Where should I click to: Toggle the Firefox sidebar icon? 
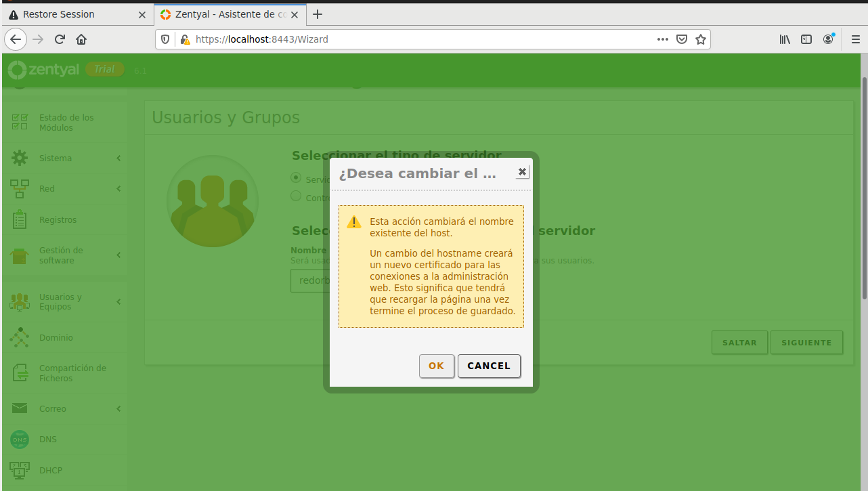pyautogui.click(x=806, y=39)
